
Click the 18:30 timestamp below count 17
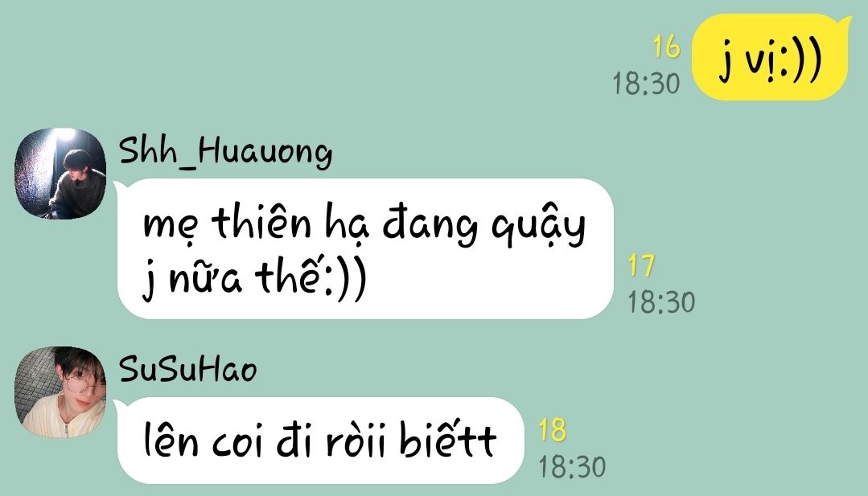click(661, 302)
